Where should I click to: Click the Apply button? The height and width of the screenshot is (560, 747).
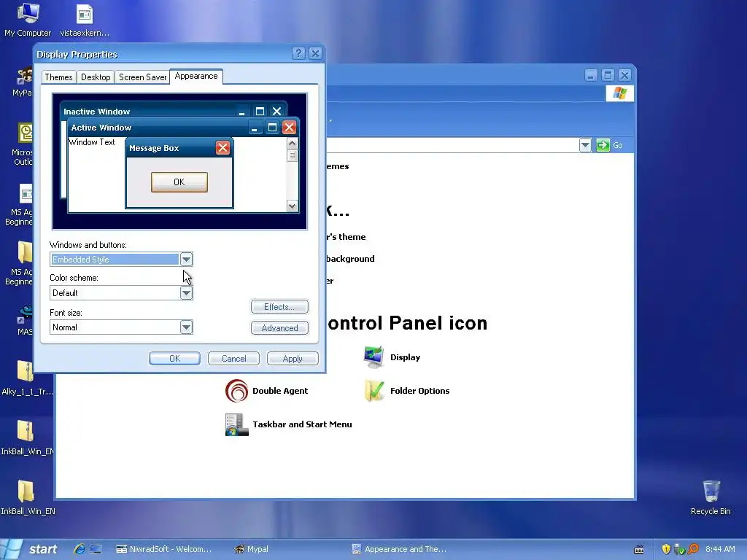(x=293, y=359)
